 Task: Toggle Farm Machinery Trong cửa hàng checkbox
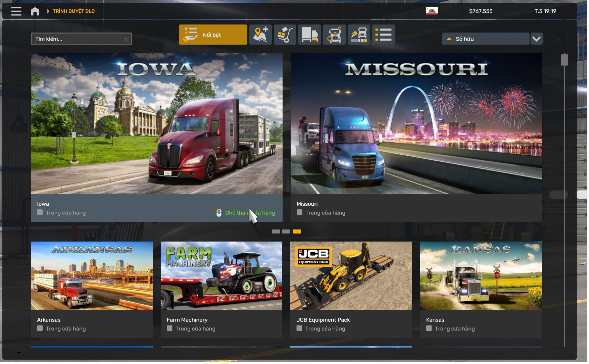pos(169,328)
